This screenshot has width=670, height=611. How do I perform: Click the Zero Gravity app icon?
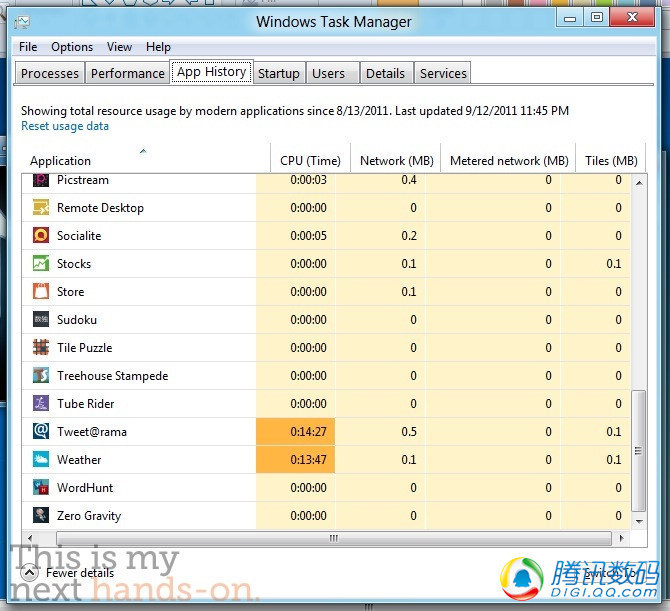pos(41,515)
